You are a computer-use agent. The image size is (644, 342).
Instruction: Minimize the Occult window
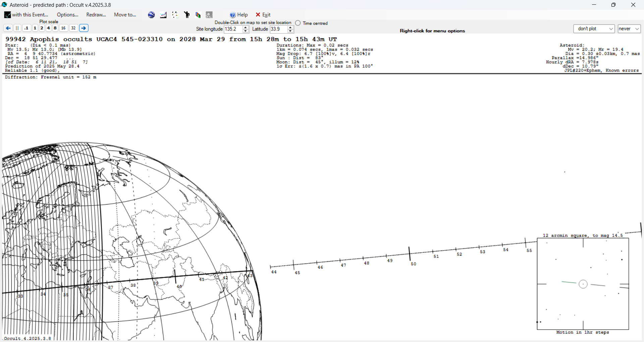[594, 5]
